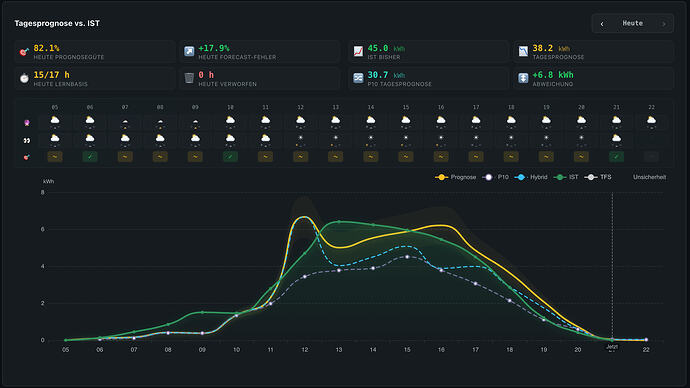Click the P10 legend color marker
This screenshot has height=388, width=690.
tap(488, 177)
